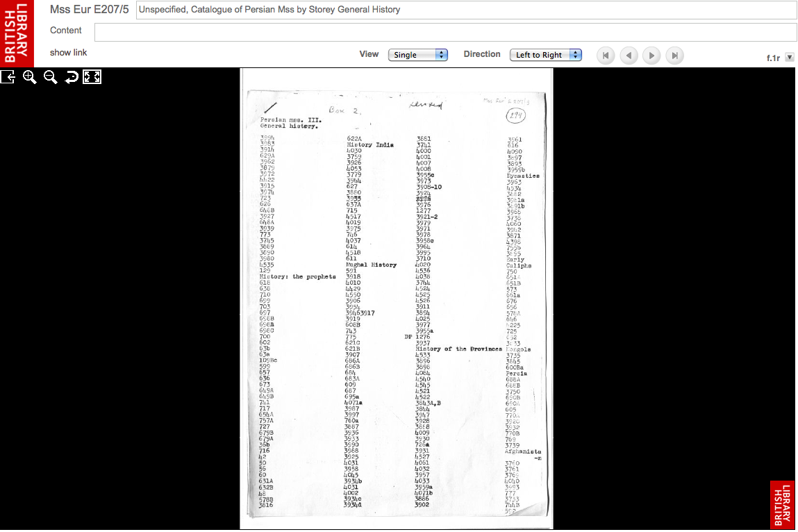Go to the previous page
Image resolution: width=798 pixels, height=532 pixels.
pos(629,56)
